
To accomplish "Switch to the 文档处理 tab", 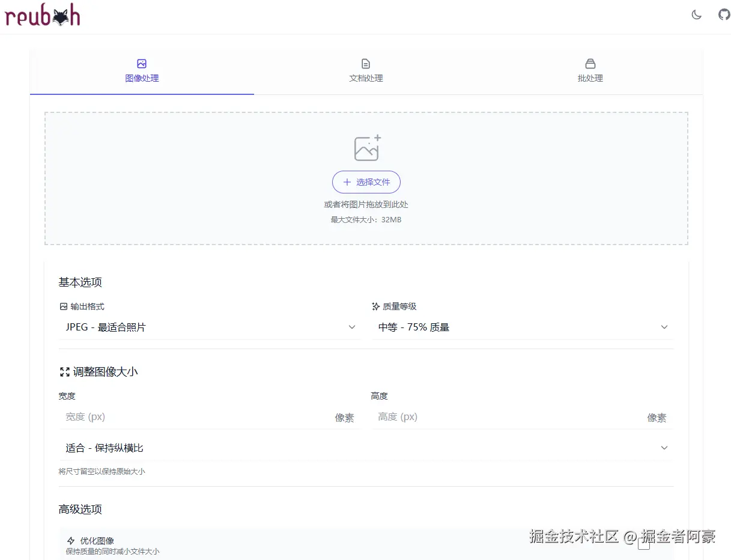I will pyautogui.click(x=366, y=71).
